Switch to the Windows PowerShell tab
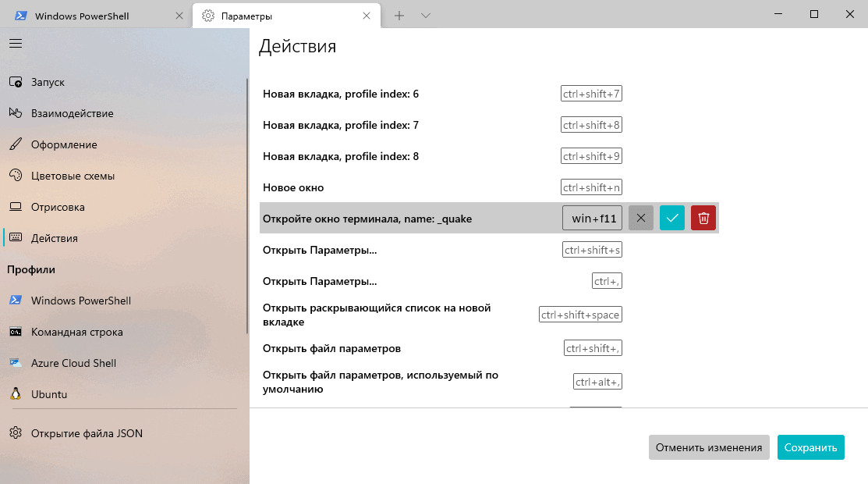Viewport: 868px width, 484px height. point(97,16)
